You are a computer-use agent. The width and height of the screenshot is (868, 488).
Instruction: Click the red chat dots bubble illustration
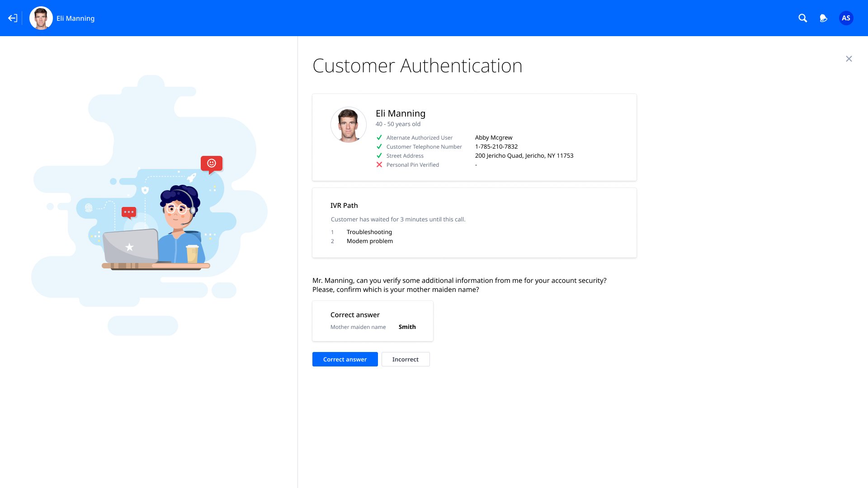coord(129,212)
